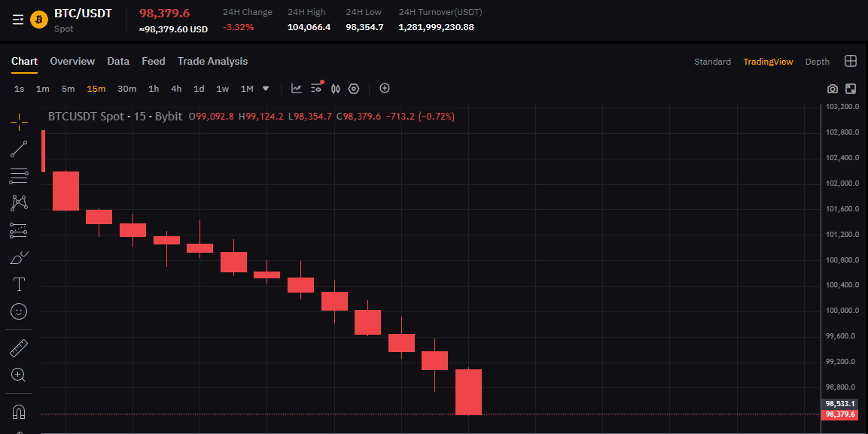This screenshot has width=868, height=434.
Task: Select the XABCD pattern tool
Action: [19, 203]
